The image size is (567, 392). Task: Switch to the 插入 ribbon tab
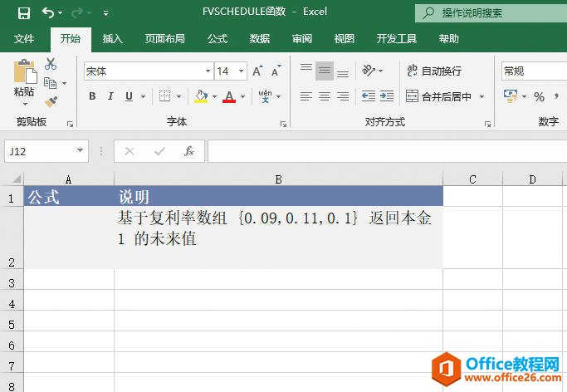tap(112, 38)
